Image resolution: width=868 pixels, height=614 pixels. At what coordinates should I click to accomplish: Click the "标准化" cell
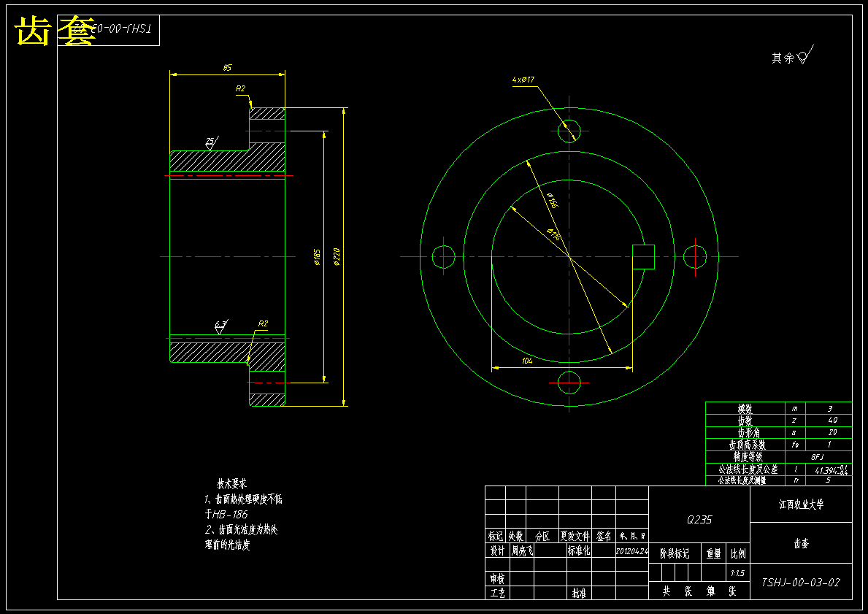[578, 551]
